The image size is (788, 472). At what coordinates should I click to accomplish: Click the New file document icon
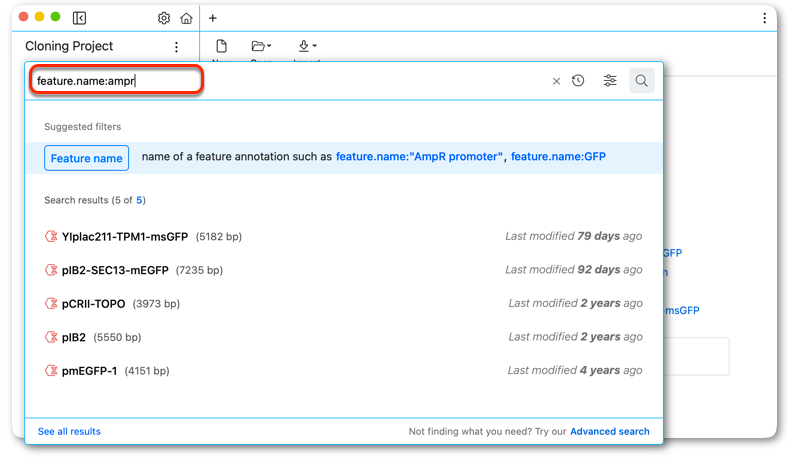pos(221,46)
